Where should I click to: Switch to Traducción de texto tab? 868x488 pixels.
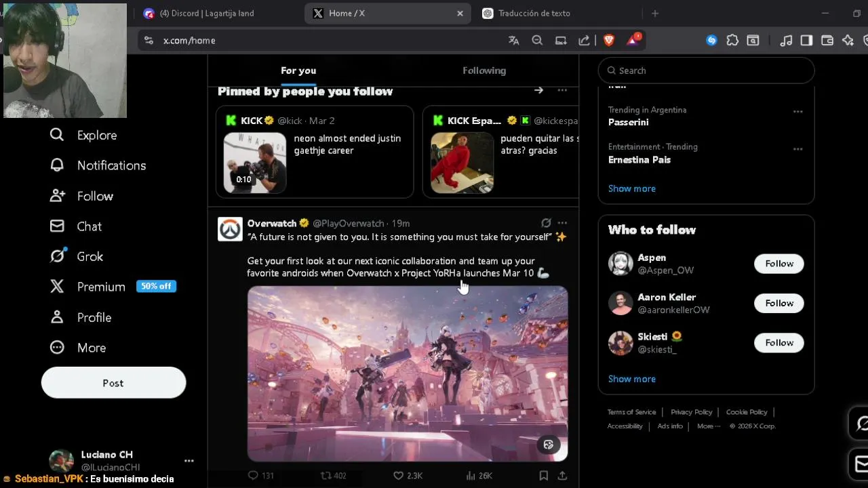(534, 14)
